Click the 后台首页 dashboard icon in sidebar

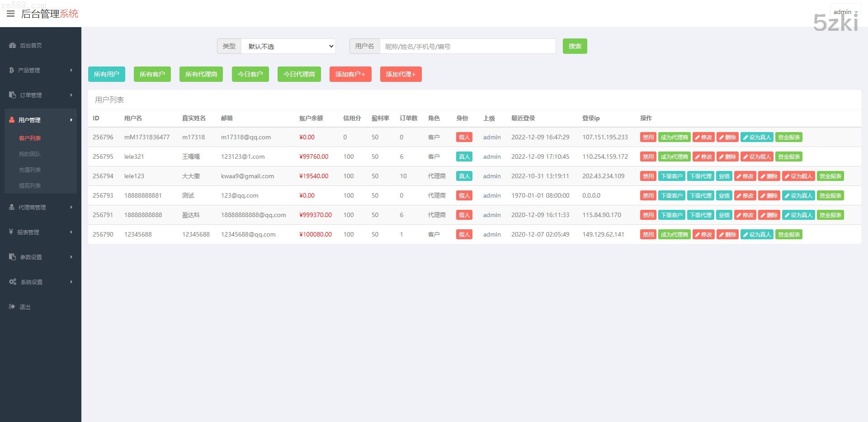coord(12,45)
